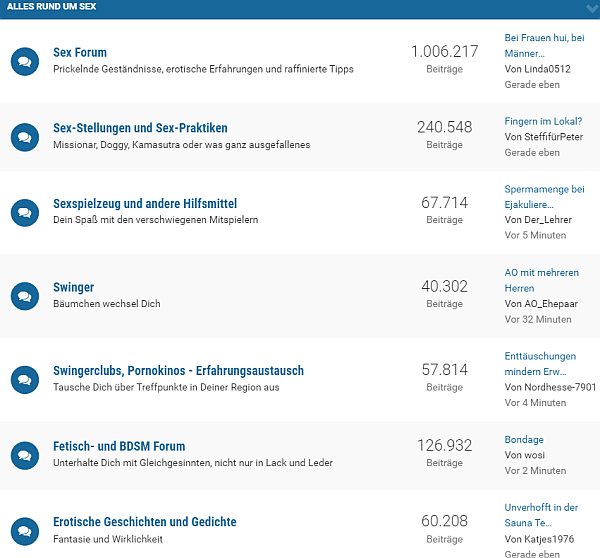Click the chat icon beside Sexspielzeug und andere Hilfsmittel
The height and width of the screenshot is (558, 600).
24,212
